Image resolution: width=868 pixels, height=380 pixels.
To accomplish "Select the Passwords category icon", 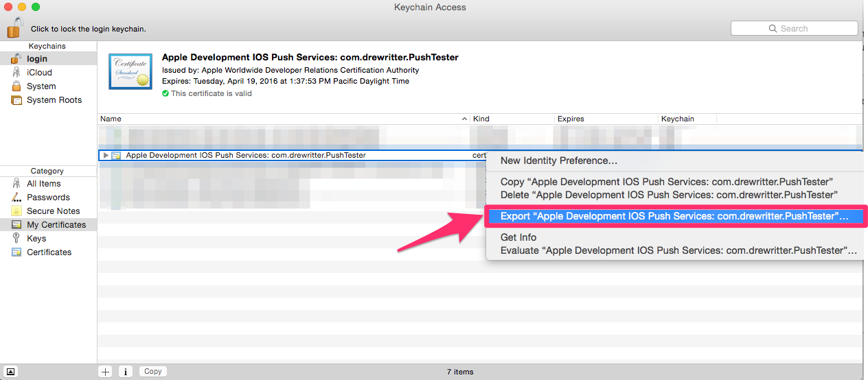I will 16,198.
